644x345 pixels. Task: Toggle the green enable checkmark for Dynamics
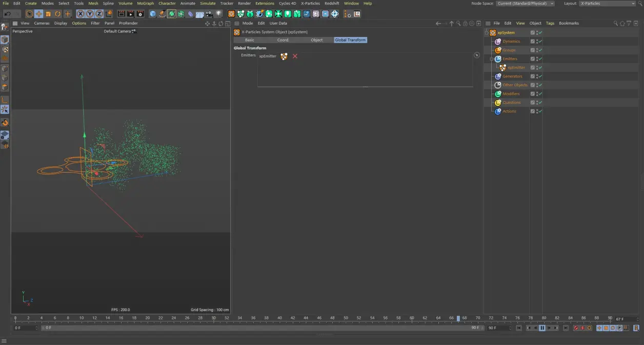click(x=540, y=41)
